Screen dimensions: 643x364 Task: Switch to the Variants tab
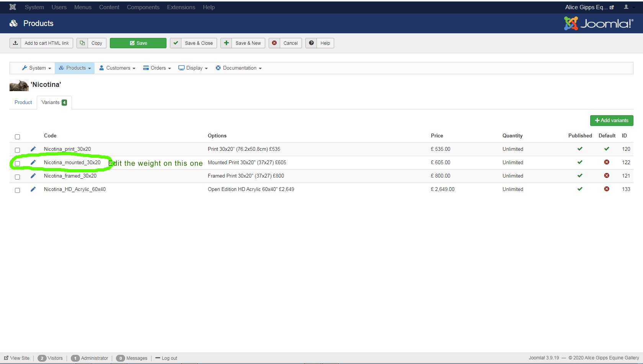click(x=54, y=103)
